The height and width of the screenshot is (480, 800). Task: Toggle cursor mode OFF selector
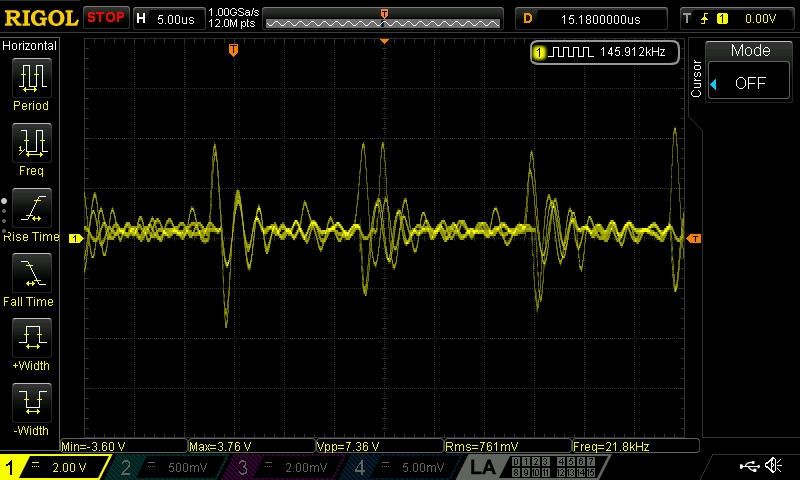[749, 83]
